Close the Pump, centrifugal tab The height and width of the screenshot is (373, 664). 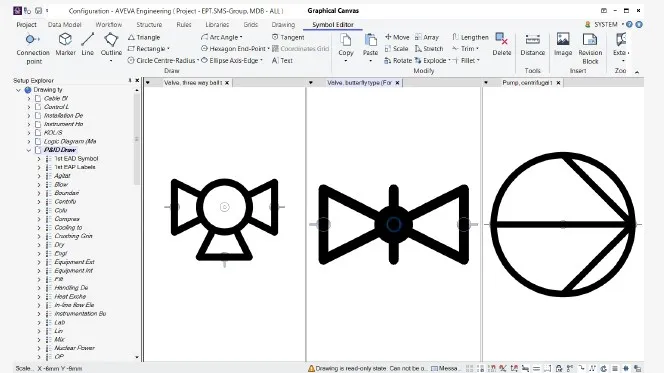pyautogui.click(x=558, y=83)
